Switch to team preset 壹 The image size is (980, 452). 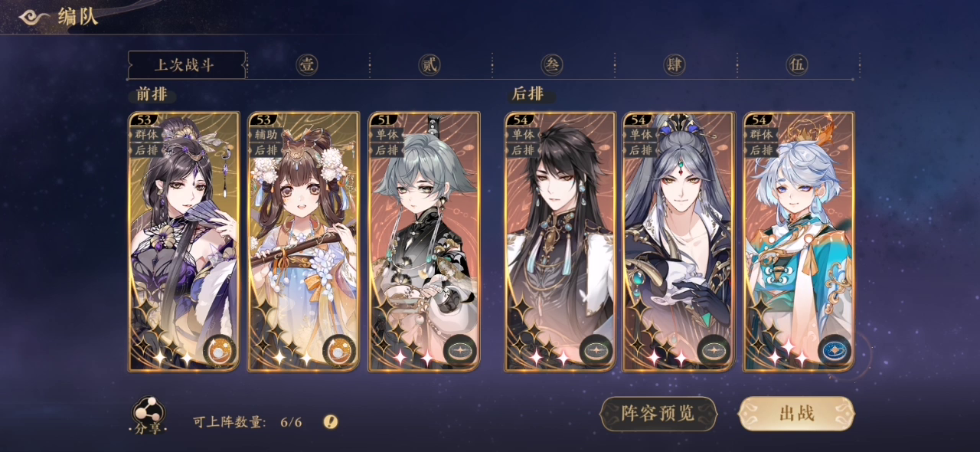pyautogui.click(x=307, y=65)
